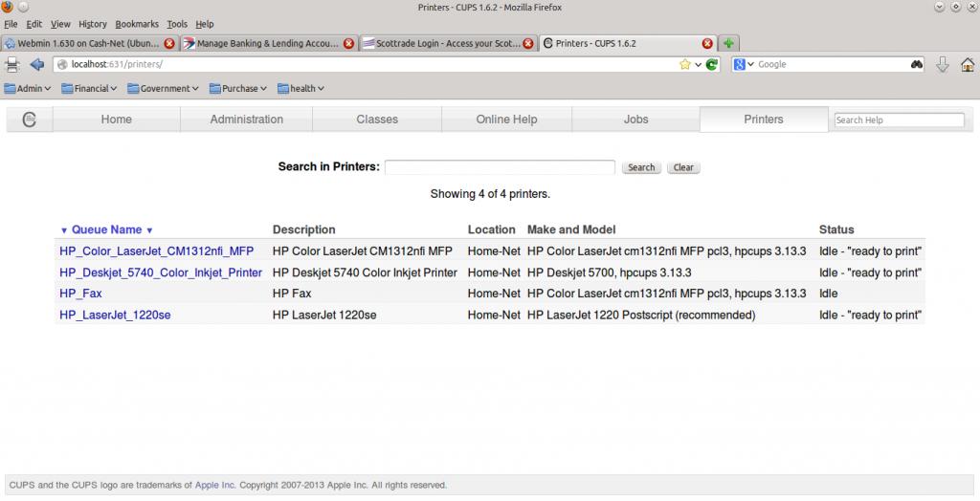Open the HP_LaserJet_1220se printer link
980x501 pixels.
[x=115, y=315]
